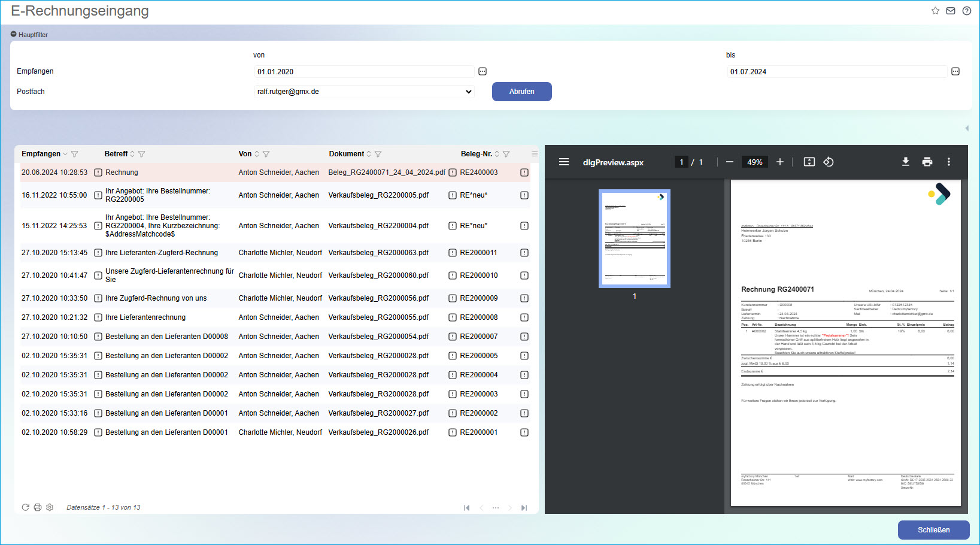The height and width of the screenshot is (545, 980).
Task: Open Betreff icon for 'Ihre Lieferantenrechnung' row
Action: pos(98,317)
